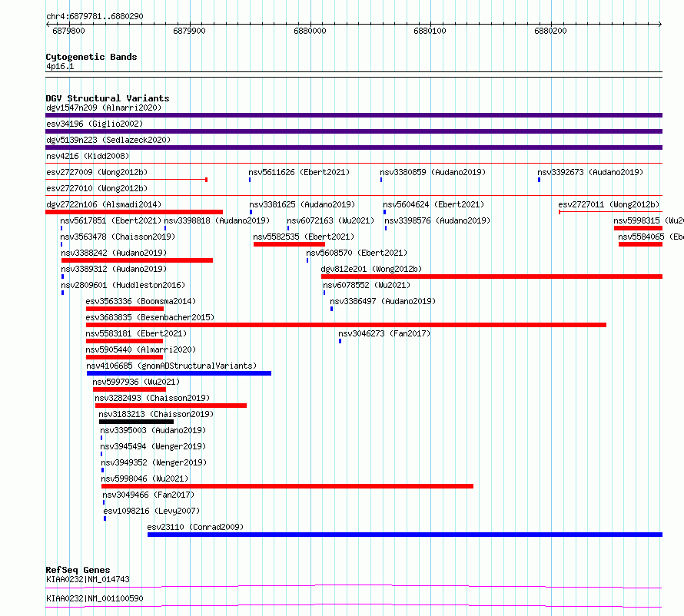Click the nsv2809601 (Huddleston2016) label
The image size is (684, 616).
pyautogui.click(x=123, y=285)
